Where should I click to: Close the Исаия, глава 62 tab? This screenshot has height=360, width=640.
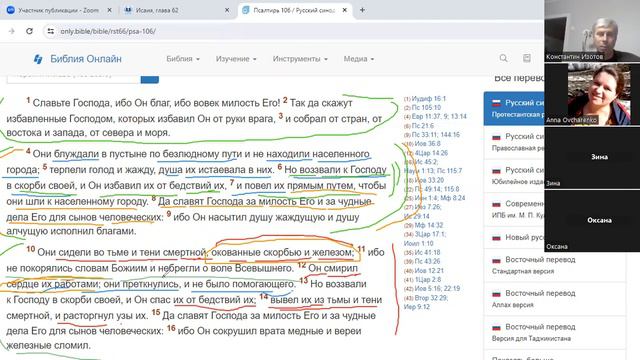click(227, 10)
